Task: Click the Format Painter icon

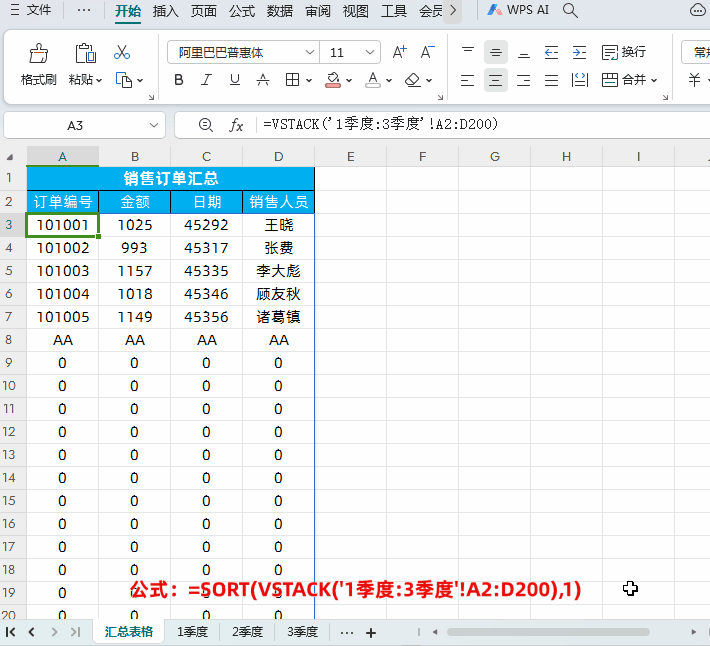Action: [38, 54]
